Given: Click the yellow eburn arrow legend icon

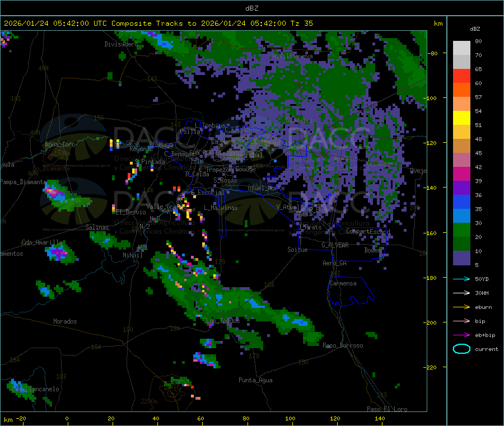Looking at the screenshot, I should [x=461, y=307].
